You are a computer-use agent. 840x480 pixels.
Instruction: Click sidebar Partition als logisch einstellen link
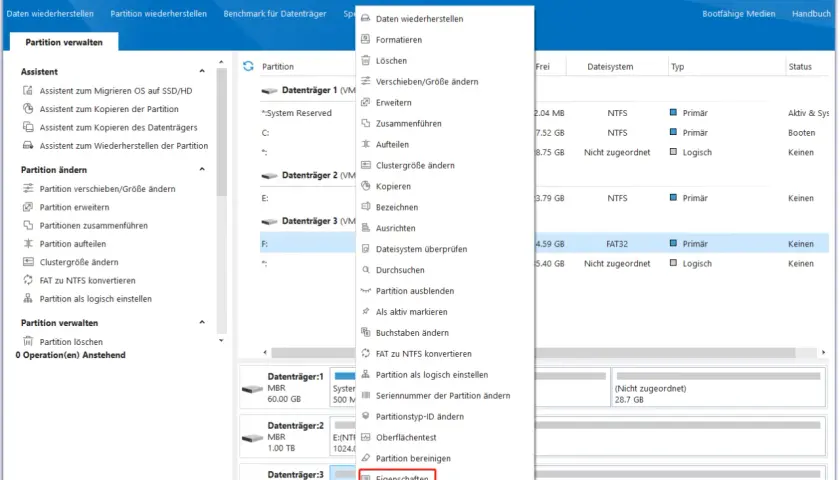click(95, 298)
